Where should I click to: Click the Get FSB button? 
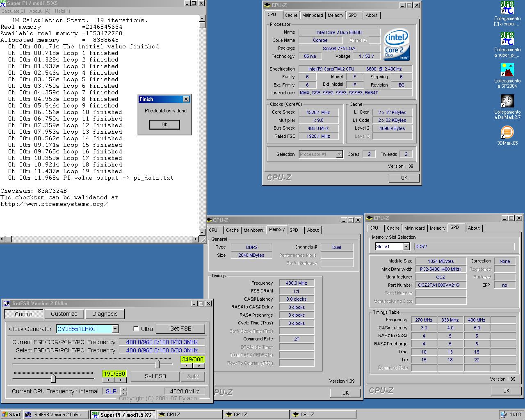[180, 329]
